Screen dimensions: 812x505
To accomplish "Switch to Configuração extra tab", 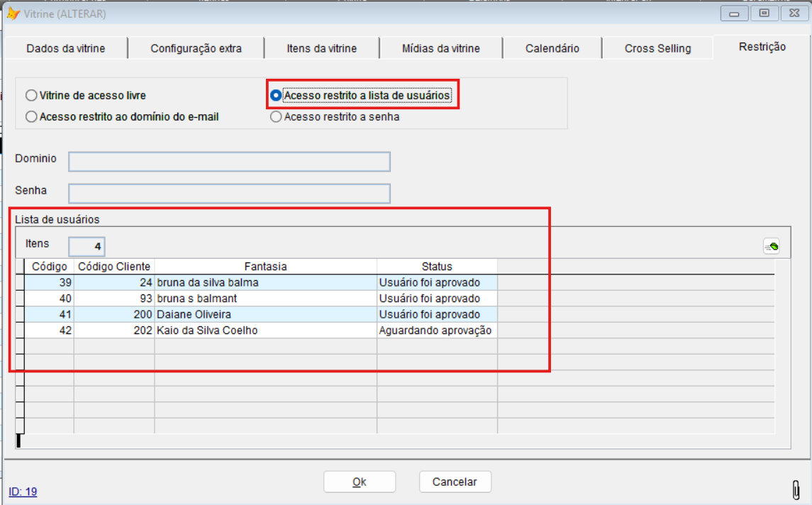I will 196,48.
